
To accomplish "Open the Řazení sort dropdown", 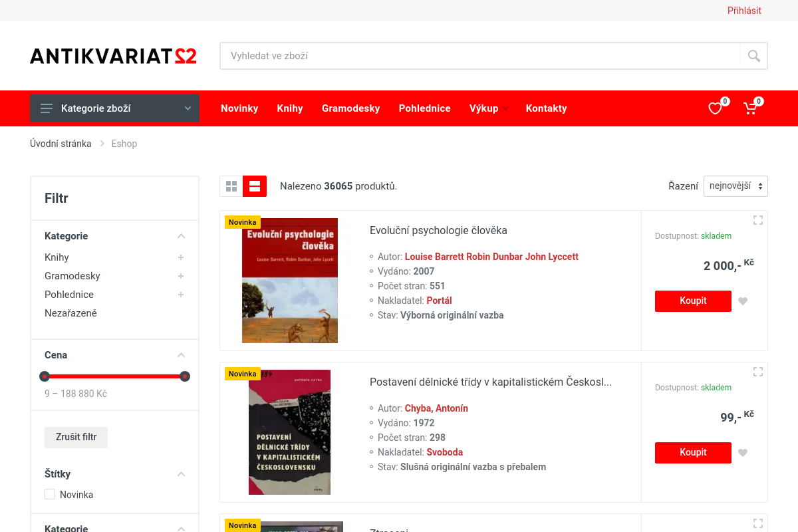I will 735,186.
